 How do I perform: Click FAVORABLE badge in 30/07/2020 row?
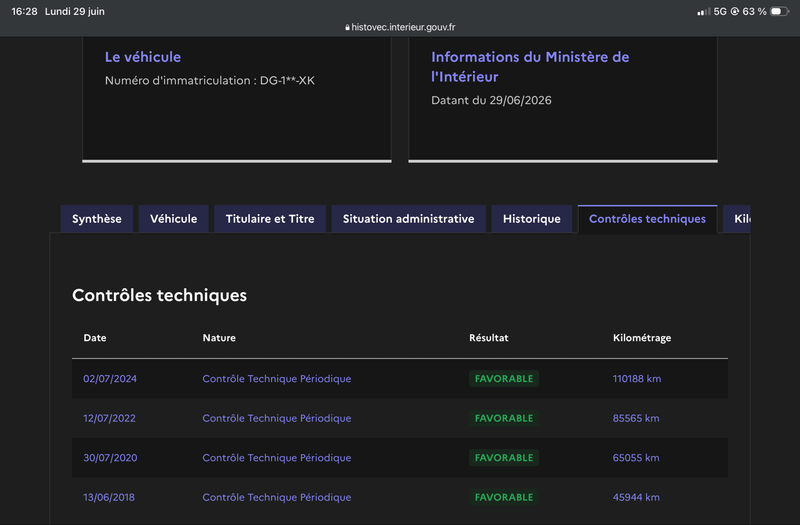point(504,458)
